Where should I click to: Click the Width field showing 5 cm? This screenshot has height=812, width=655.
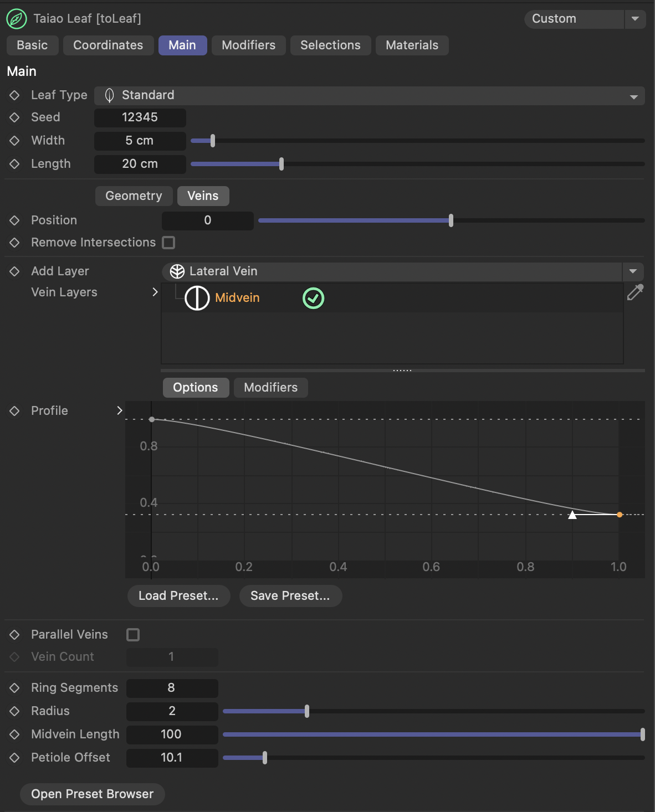[140, 141]
